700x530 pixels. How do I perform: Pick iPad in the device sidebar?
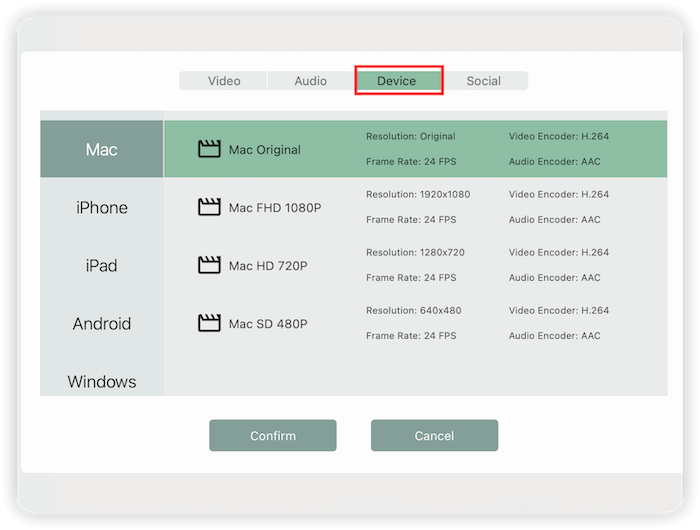pos(102,266)
